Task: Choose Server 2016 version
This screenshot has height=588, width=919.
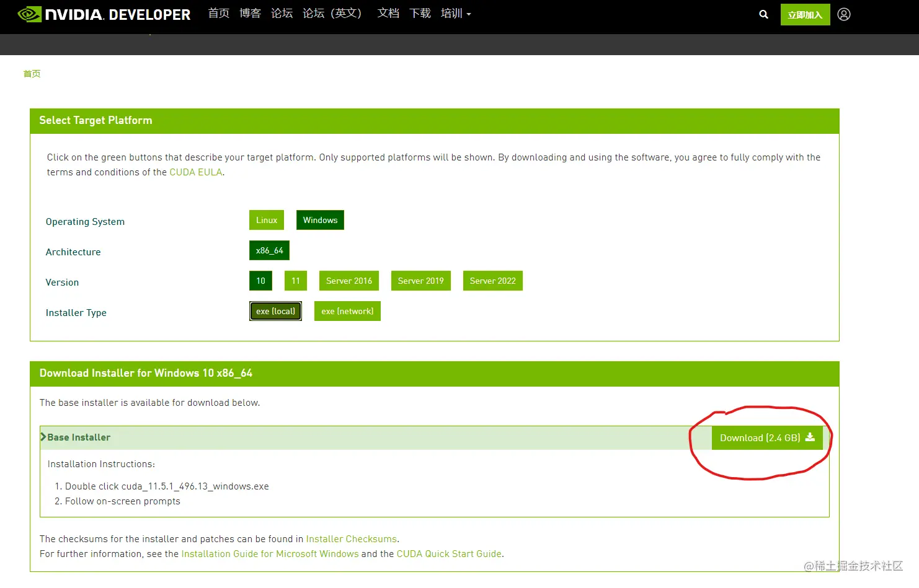Action: pos(349,281)
